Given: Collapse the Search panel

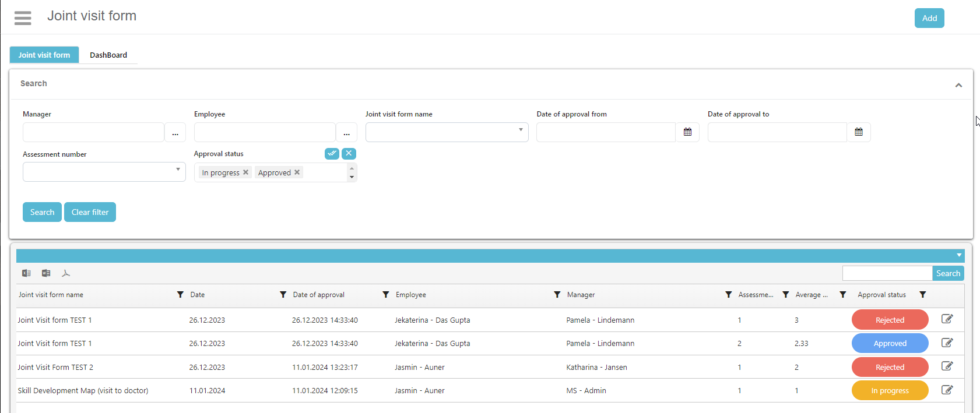Looking at the screenshot, I should (958, 85).
